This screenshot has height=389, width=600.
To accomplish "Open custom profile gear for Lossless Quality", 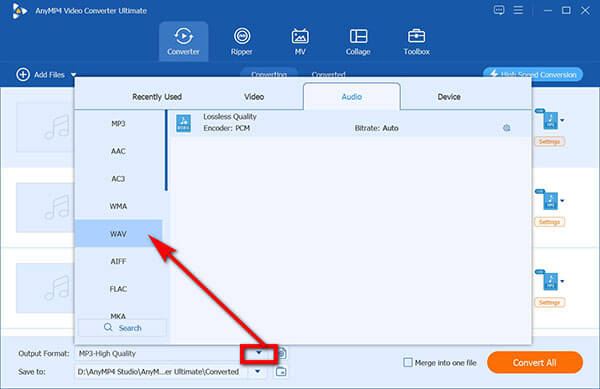I will pos(506,128).
